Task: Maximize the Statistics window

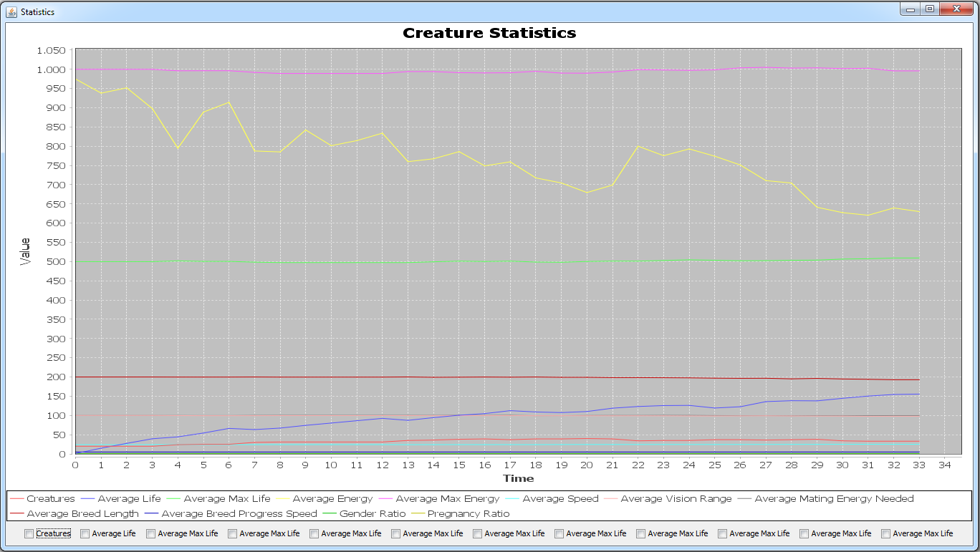Action: pos(929,9)
